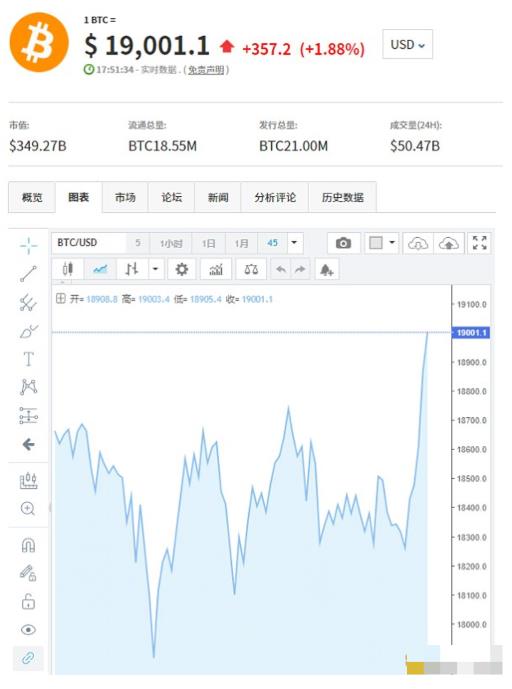512x689 pixels.
Task: Open the 历史数据 tab
Action: click(342, 197)
